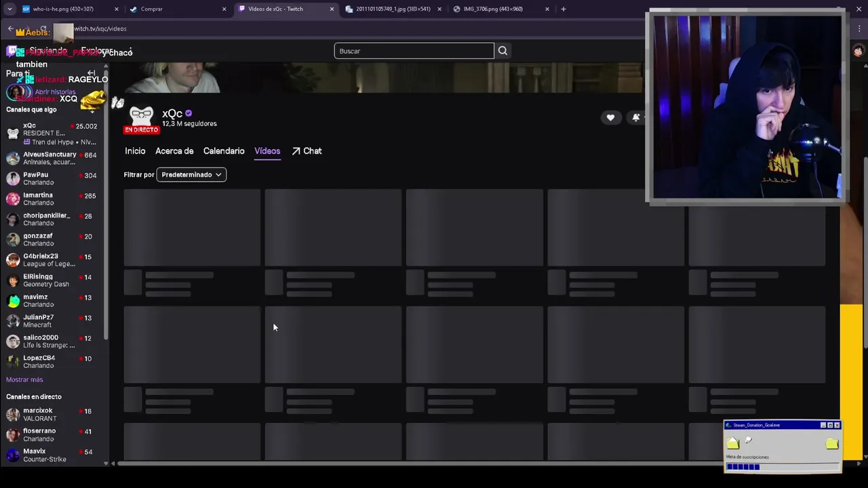868x488 pixels.
Task: Click "Canales en directo" heading
Action: [x=34, y=396]
